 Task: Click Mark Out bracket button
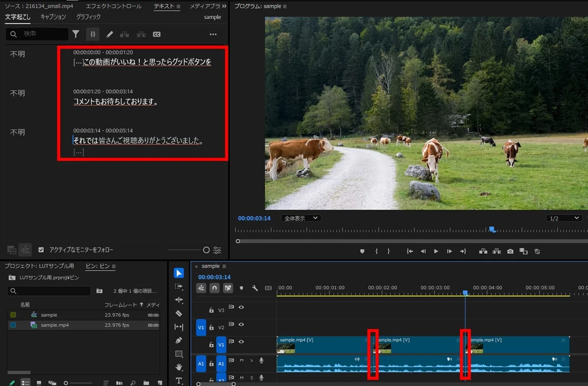point(389,251)
